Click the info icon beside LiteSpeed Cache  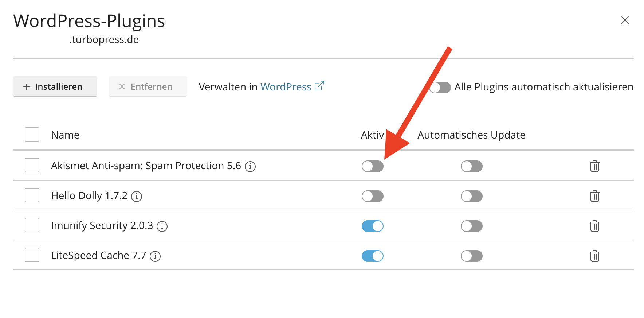(x=155, y=256)
